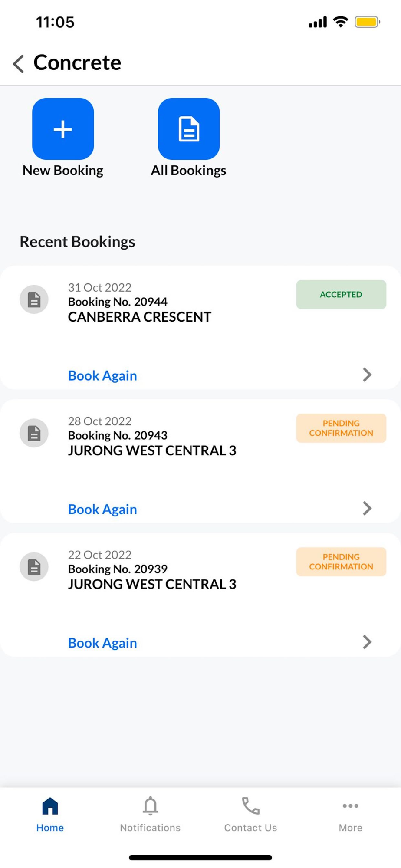Screen dimensions: 401x868
Task: Expand booking 20939 with chevron arrow
Action: click(x=367, y=642)
